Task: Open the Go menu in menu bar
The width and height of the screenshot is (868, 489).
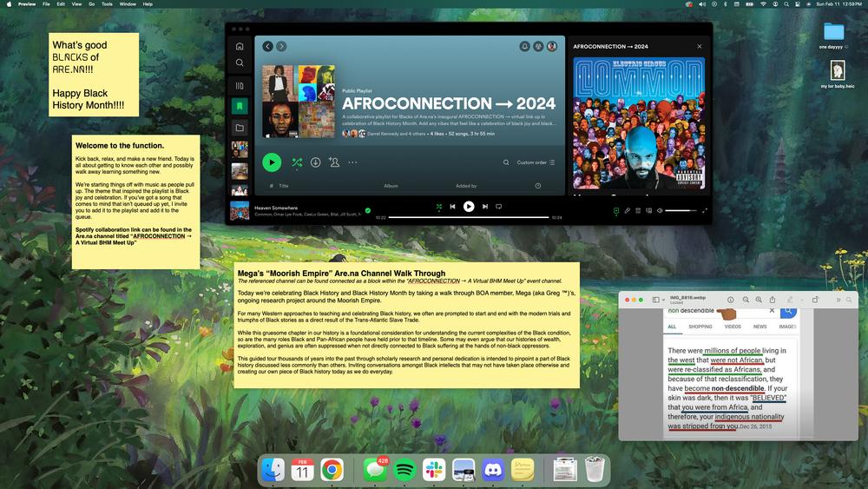Action: (x=91, y=3)
